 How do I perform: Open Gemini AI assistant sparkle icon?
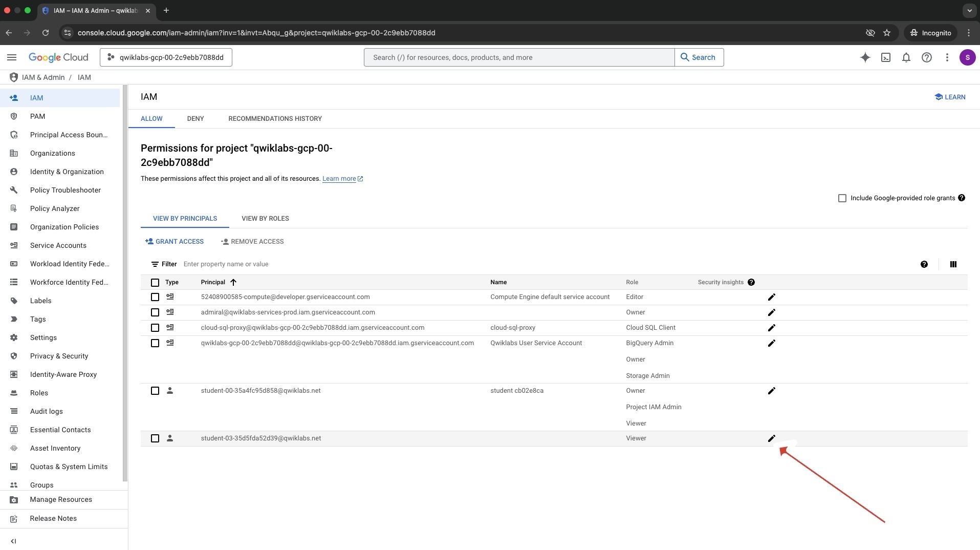click(x=865, y=57)
